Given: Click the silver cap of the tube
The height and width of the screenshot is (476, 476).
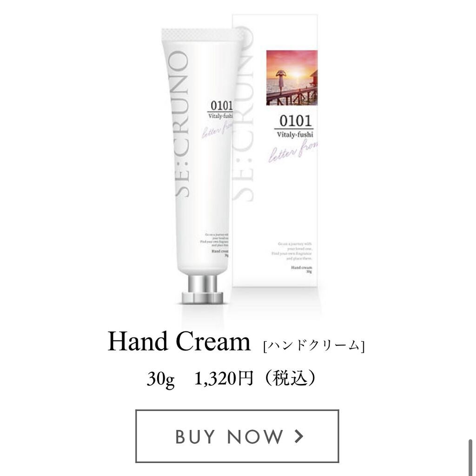Looking at the screenshot, I should point(203,290).
